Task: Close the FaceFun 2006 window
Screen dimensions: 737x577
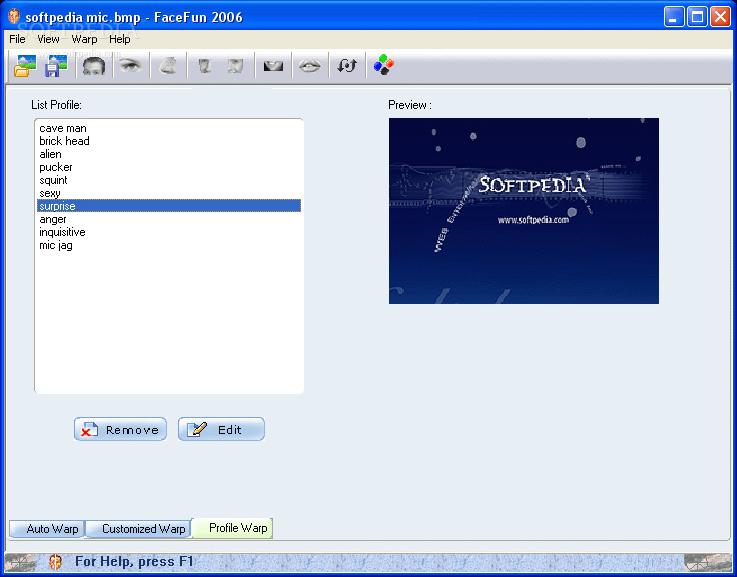Action: click(x=720, y=17)
